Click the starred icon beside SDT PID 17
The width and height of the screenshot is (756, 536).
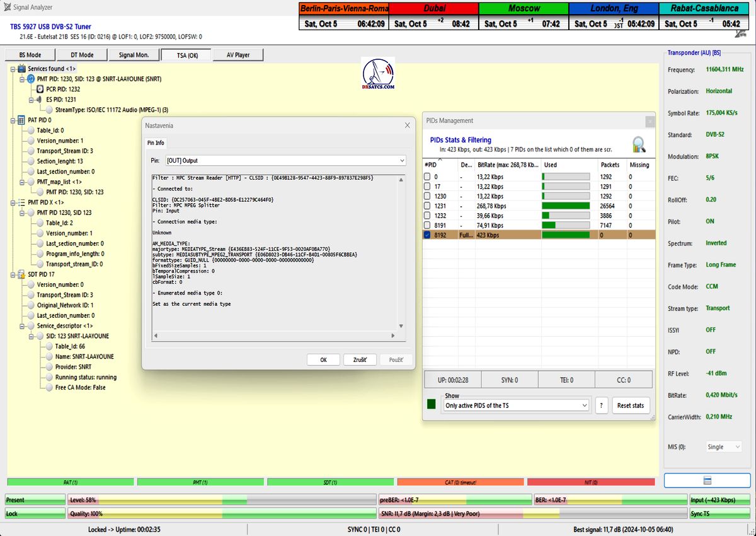(x=21, y=274)
